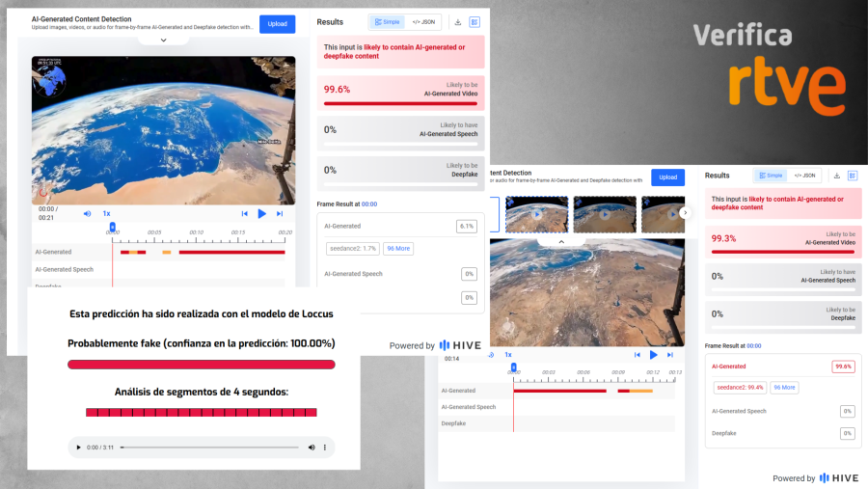
Task: Click the Loccus audio seek bar
Action: 210,448
